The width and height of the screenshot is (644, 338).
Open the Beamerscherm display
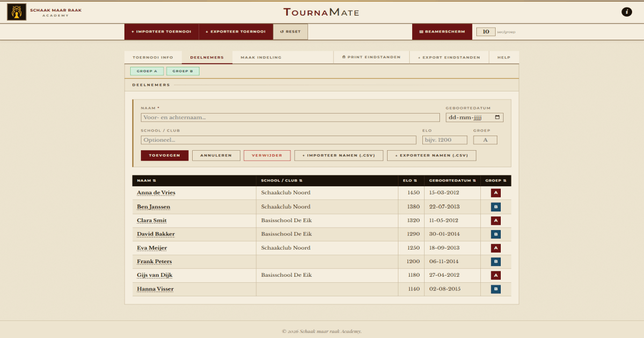(442, 32)
